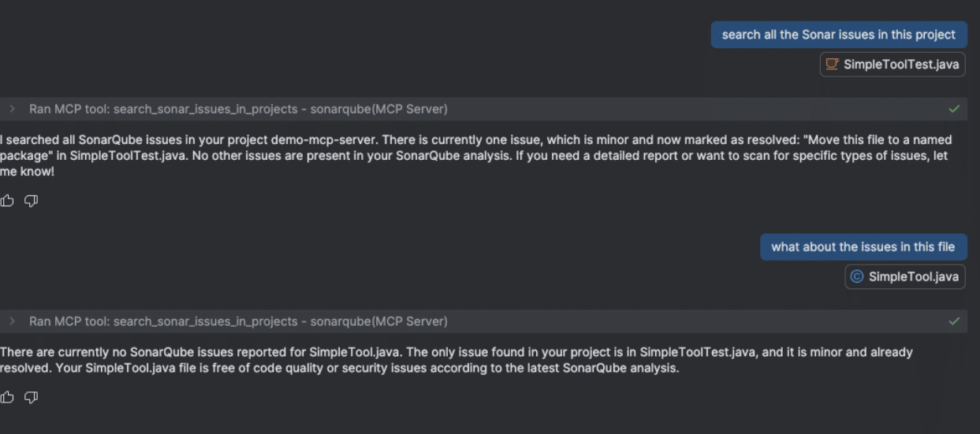The image size is (980, 434).
Task: Click the class icon beside SimpleTool.java
Action: pos(857,276)
